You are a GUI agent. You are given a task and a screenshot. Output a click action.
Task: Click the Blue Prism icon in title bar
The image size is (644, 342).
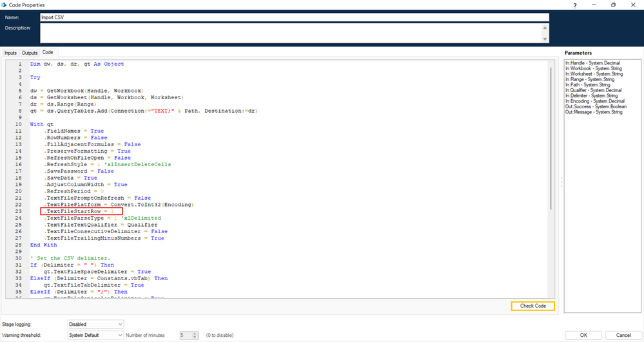point(5,5)
